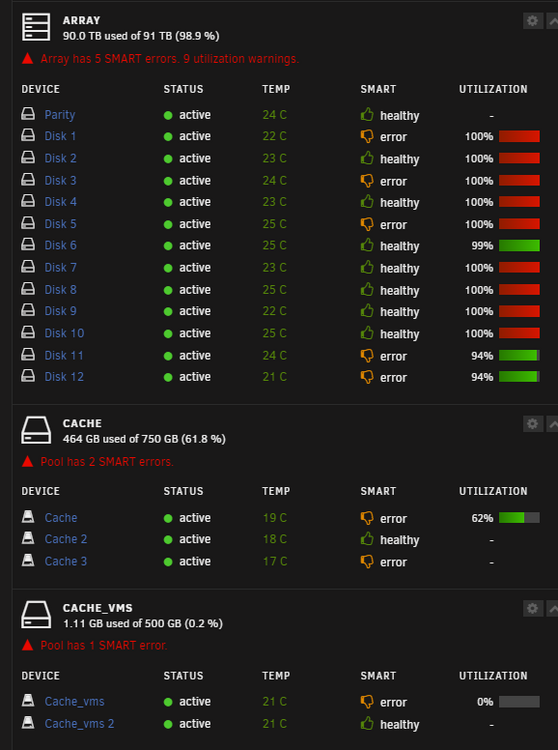Click the Array SMART errors warning message
Image resolution: width=558 pixels, height=750 pixels.
coord(169,59)
